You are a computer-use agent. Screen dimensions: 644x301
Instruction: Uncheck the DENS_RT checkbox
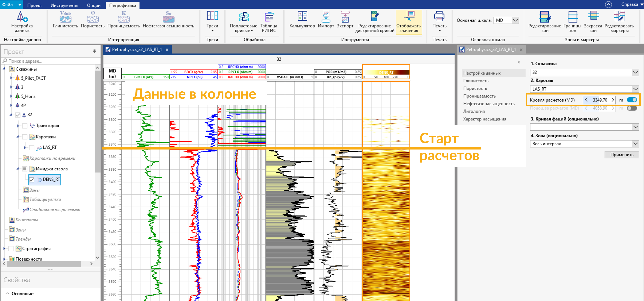[x=32, y=180]
